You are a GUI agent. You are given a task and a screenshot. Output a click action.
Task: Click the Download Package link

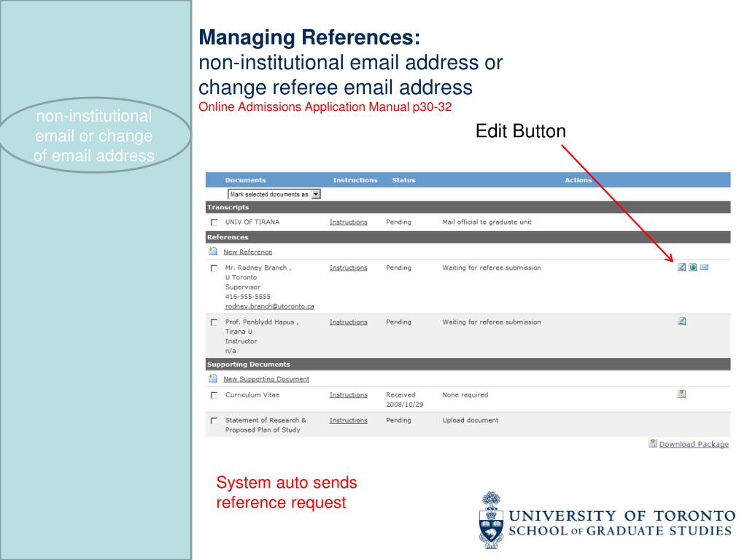tap(694, 444)
